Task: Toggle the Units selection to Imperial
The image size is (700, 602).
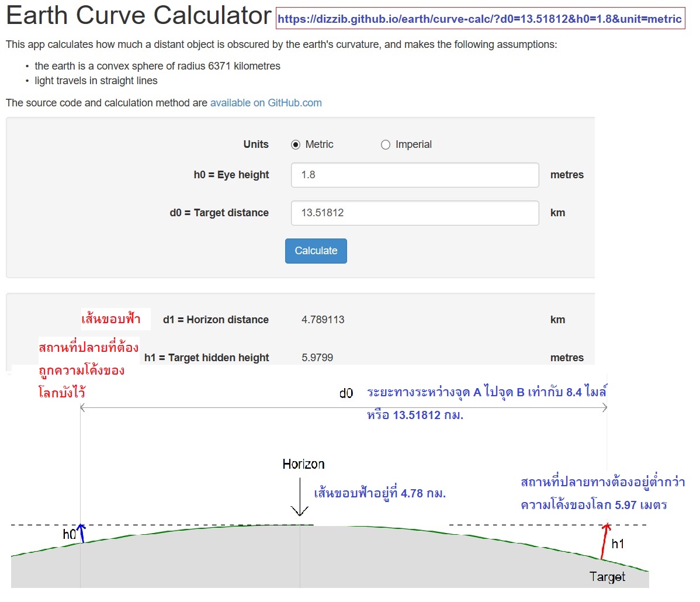Action: point(386,144)
